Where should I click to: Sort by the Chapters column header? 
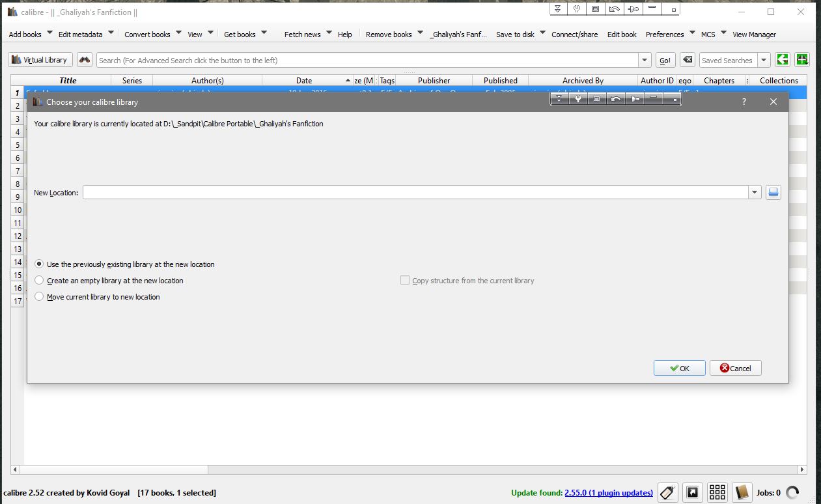tap(719, 81)
